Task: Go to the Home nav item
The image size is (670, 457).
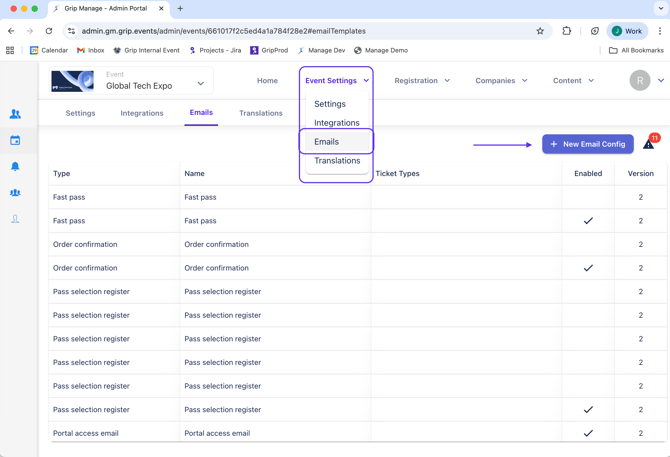Action: click(x=267, y=80)
